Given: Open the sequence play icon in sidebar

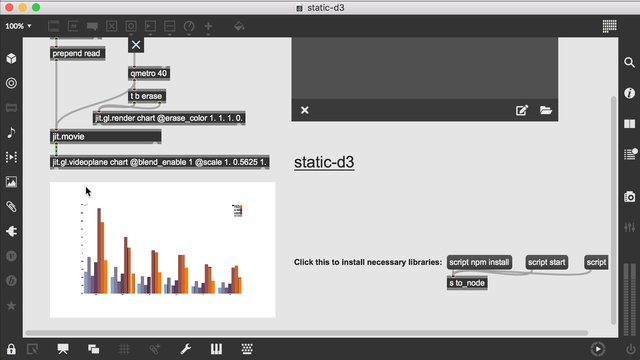Looking at the screenshot, I should [11, 157].
